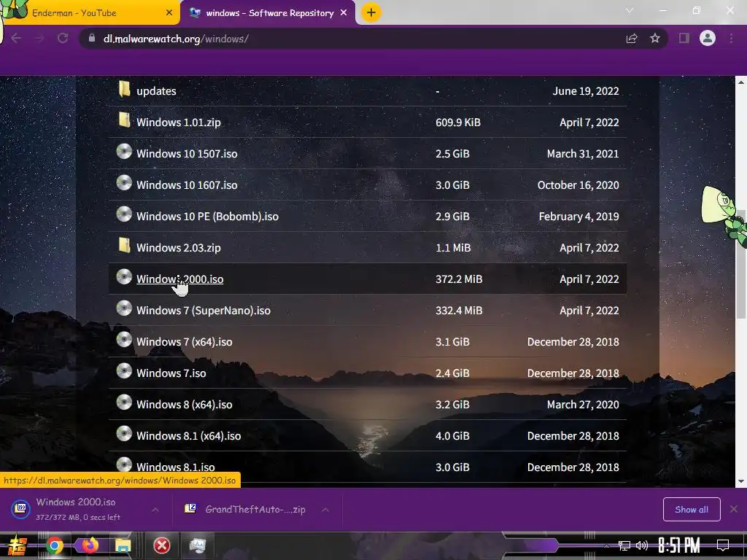Switch to the Enderman - YouTube tab
This screenshot has width=747, height=560.
pyautogui.click(x=90, y=13)
